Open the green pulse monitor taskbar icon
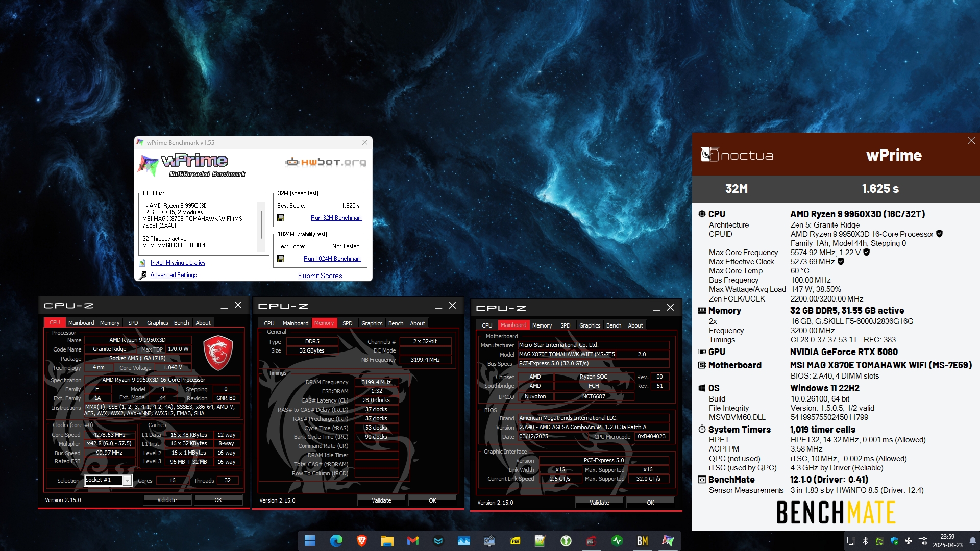980x551 pixels. tap(617, 541)
